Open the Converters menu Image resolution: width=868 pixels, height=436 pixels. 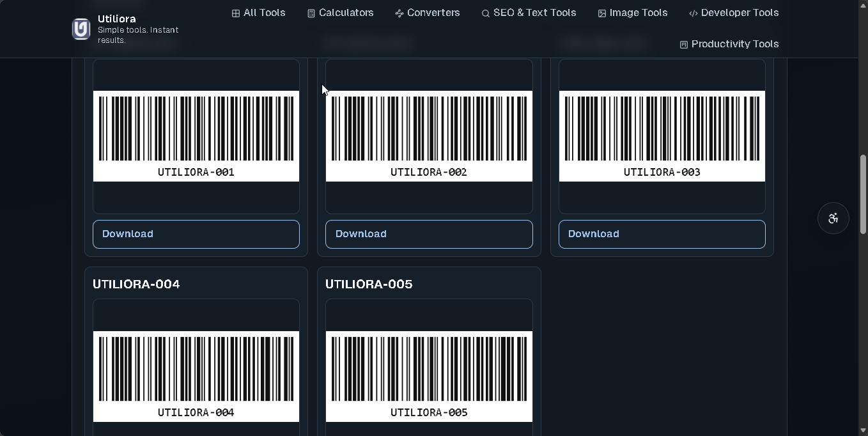[428, 13]
